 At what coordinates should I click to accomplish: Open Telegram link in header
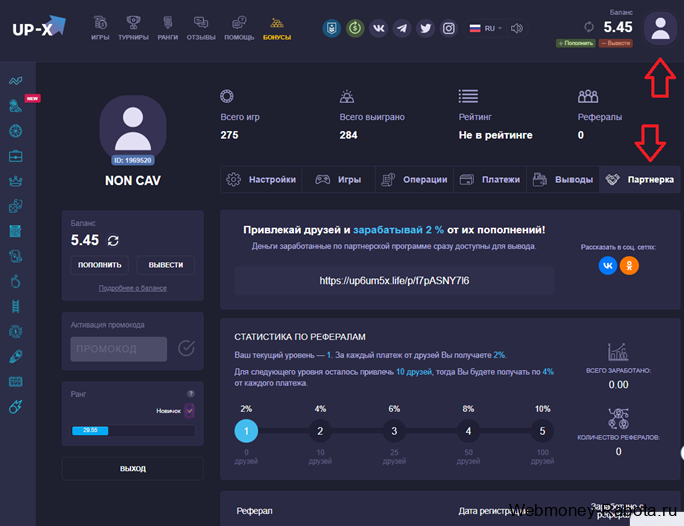(x=402, y=28)
